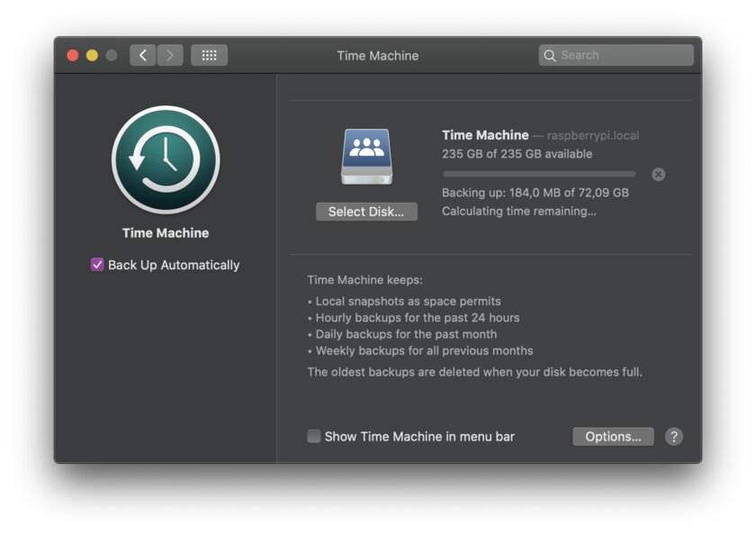The width and height of the screenshot is (756, 535).
Task: Cancel the backup with the X icon
Action: coord(658,175)
